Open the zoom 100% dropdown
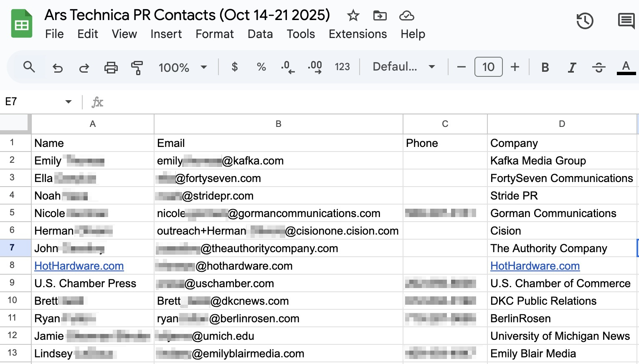Viewport: 639px width, 364px height. point(183,67)
